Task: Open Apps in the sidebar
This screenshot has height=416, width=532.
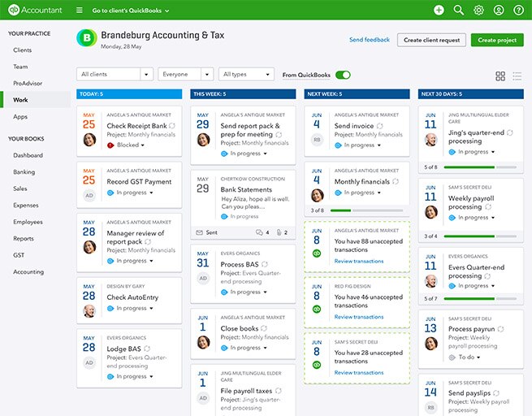Action: (x=20, y=117)
